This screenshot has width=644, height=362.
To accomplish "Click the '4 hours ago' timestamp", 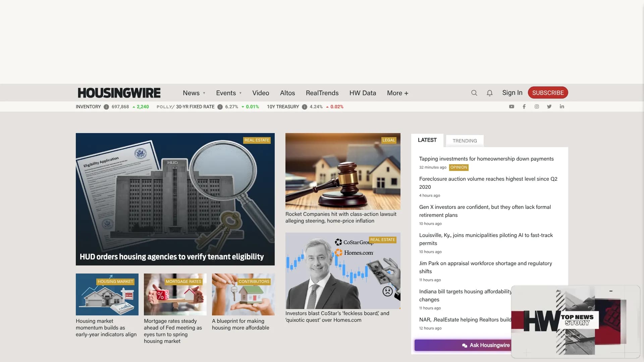I will click(x=430, y=195).
